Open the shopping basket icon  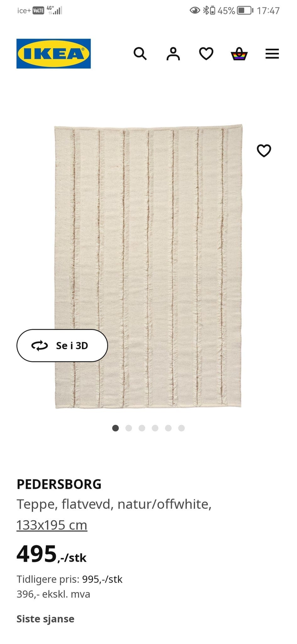pyautogui.click(x=239, y=54)
